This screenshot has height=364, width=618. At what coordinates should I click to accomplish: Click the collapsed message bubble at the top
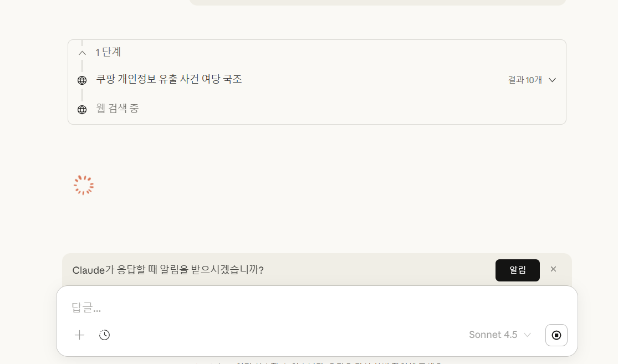(377, 2)
